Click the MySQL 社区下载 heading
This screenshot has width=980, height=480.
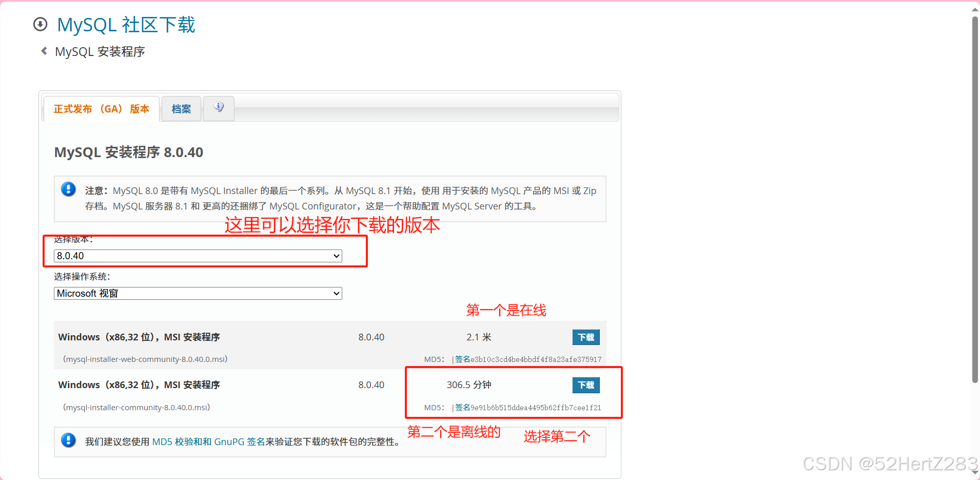126,25
